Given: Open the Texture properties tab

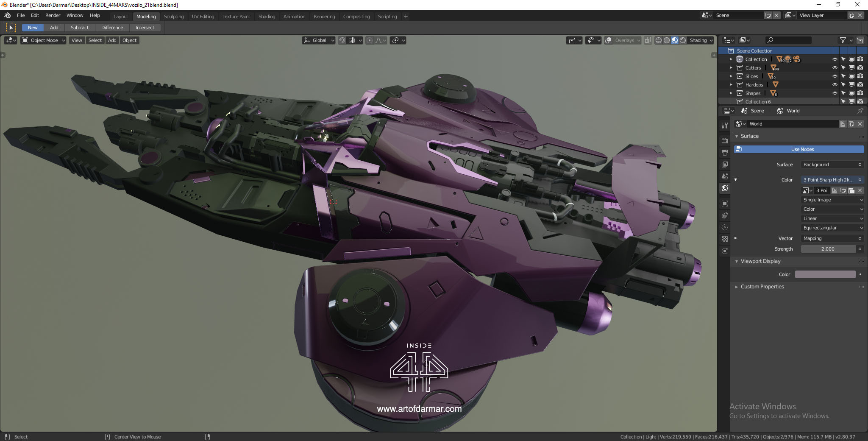Looking at the screenshot, I should click(725, 239).
